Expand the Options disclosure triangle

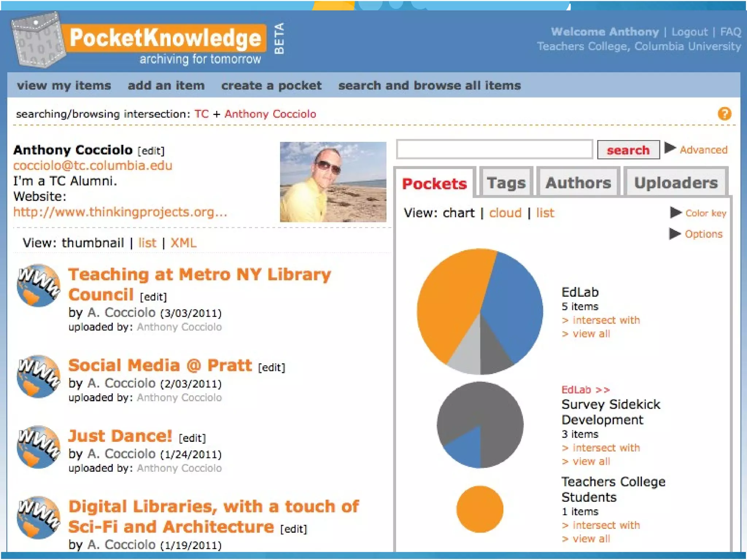coord(675,233)
